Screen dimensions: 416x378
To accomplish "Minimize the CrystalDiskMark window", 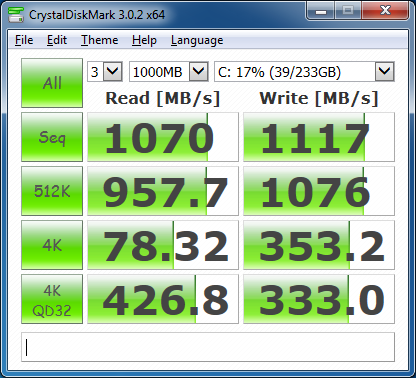I will tap(321, 11).
